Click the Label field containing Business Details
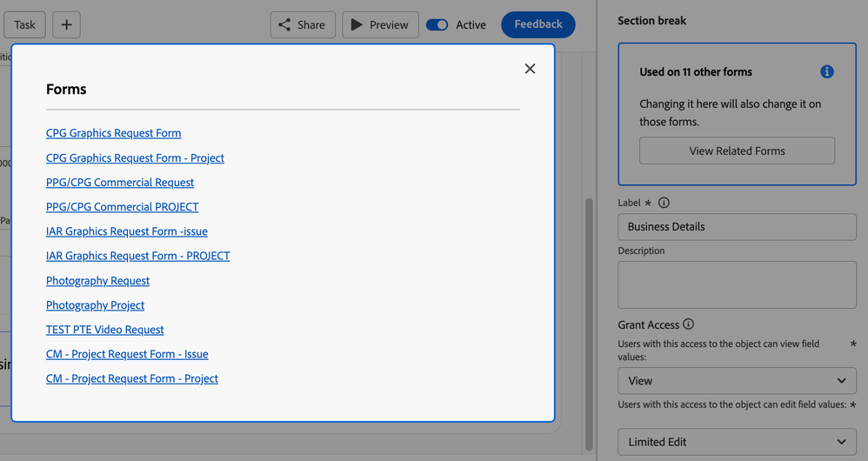This screenshot has width=868, height=461. 737,227
